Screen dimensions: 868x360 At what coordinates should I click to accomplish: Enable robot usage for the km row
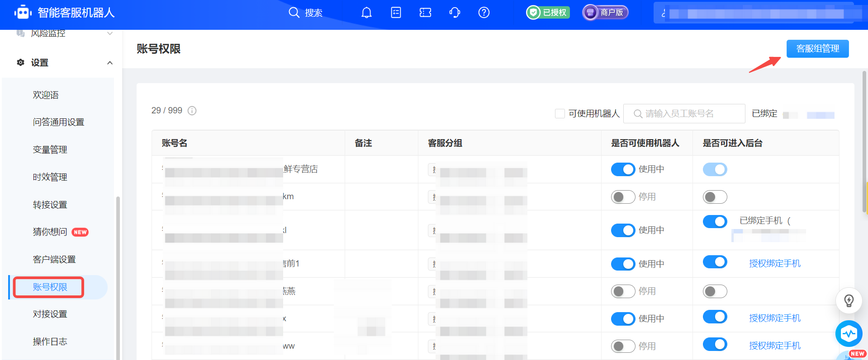(623, 197)
